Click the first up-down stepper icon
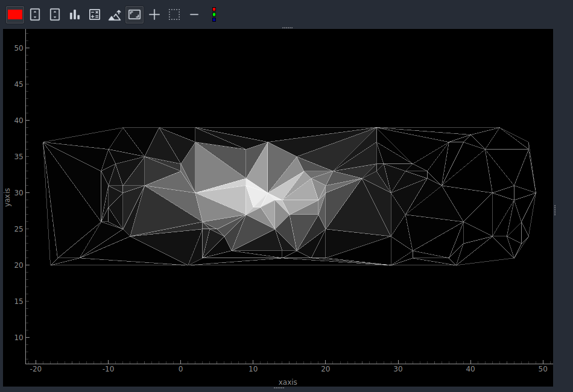This screenshot has width=573, height=392. pyautogui.click(x=35, y=15)
